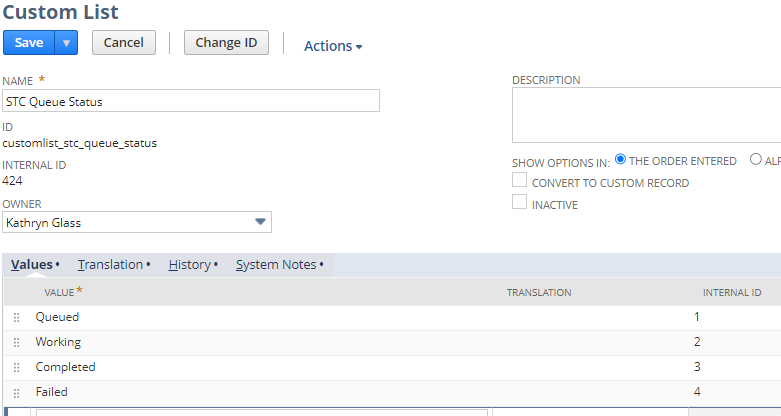Check the Convert to Custom Record checkbox

(x=520, y=181)
